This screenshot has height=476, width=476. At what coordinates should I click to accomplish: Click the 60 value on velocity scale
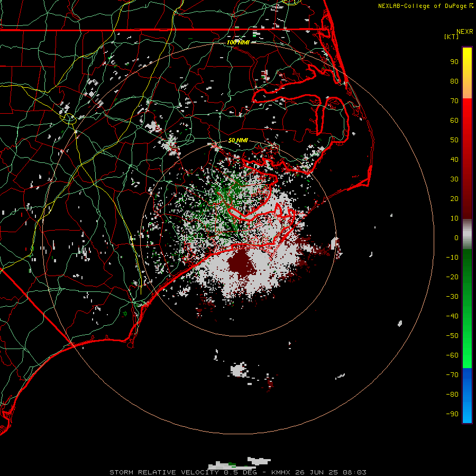(454, 120)
